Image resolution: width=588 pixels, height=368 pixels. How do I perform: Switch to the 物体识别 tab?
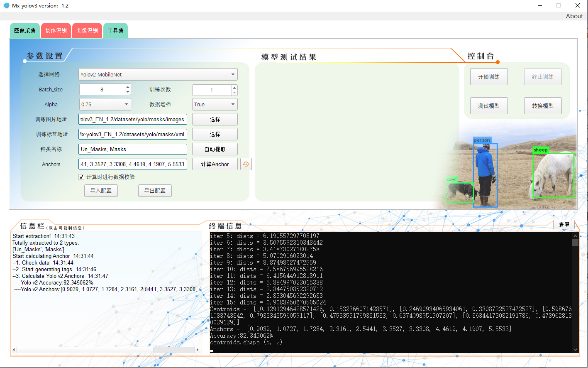pos(56,30)
